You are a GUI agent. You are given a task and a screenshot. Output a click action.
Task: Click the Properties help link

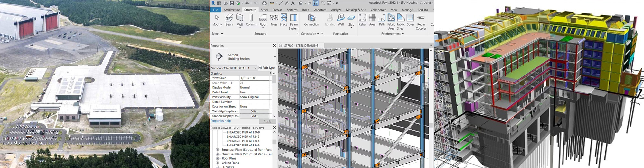tap(221, 121)
